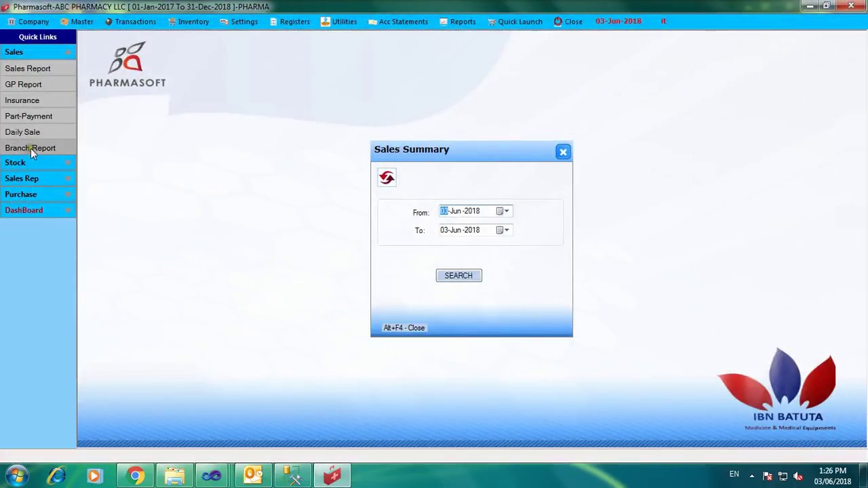868x488 pixels.
Task: Open Internet Explorer from the taskbar
Action: pyautogui.click(x=56, y=476)
